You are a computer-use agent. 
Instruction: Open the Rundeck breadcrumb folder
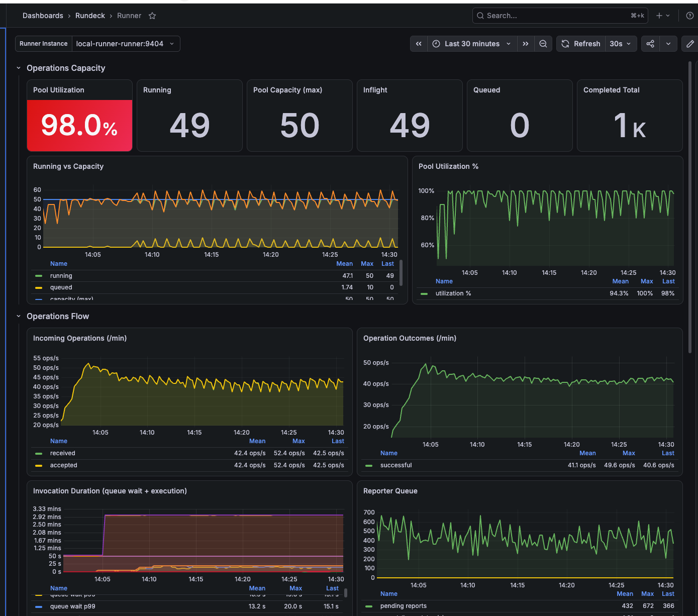[90, 16]
